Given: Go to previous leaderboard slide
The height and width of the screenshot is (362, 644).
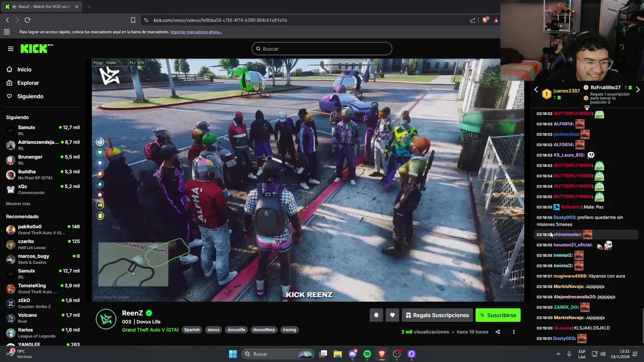Looking at the screenshot, I should [536, 89].
